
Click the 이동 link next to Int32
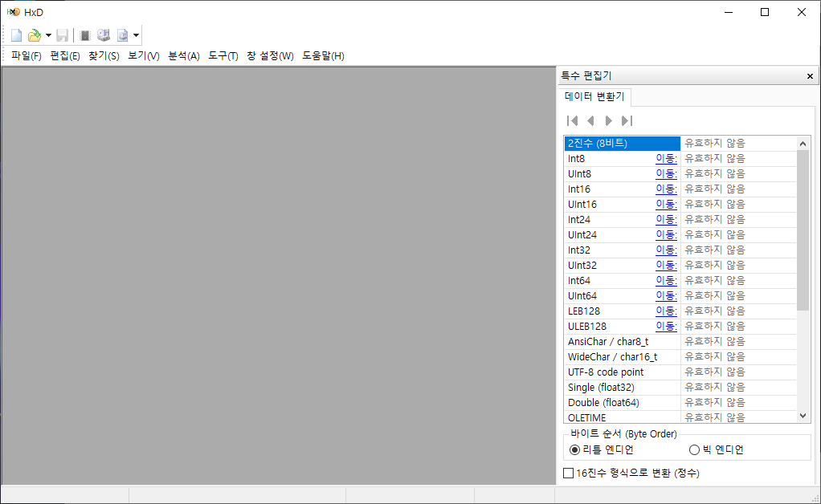coord(666,250)
